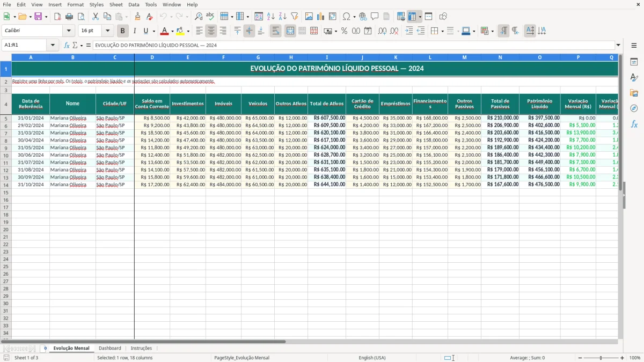This screenshot has width=644, height=362.
Task: Toggle Italic formatting
Action: point(135,31)
